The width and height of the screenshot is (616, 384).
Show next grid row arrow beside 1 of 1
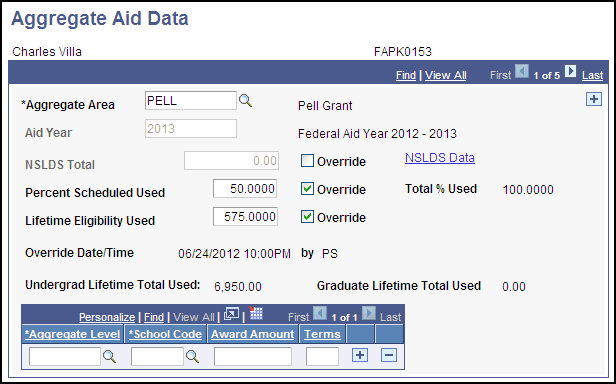(x=369, y=314)
